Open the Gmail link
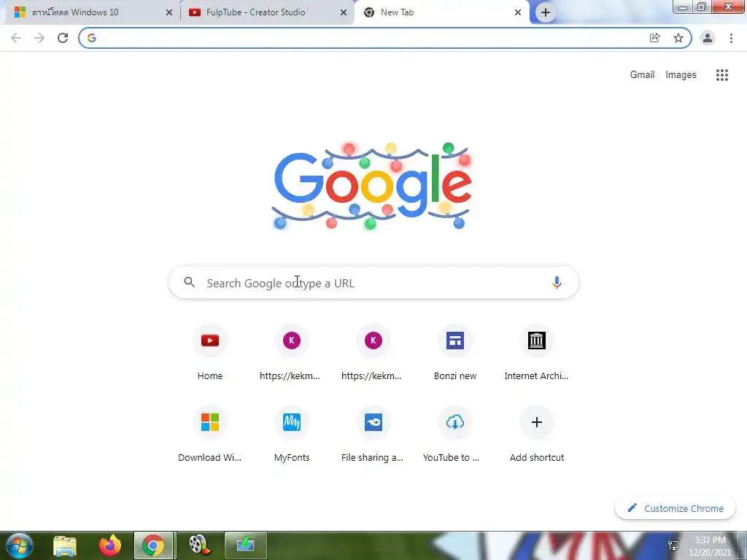Screen dimensions: 747x560 642,75
